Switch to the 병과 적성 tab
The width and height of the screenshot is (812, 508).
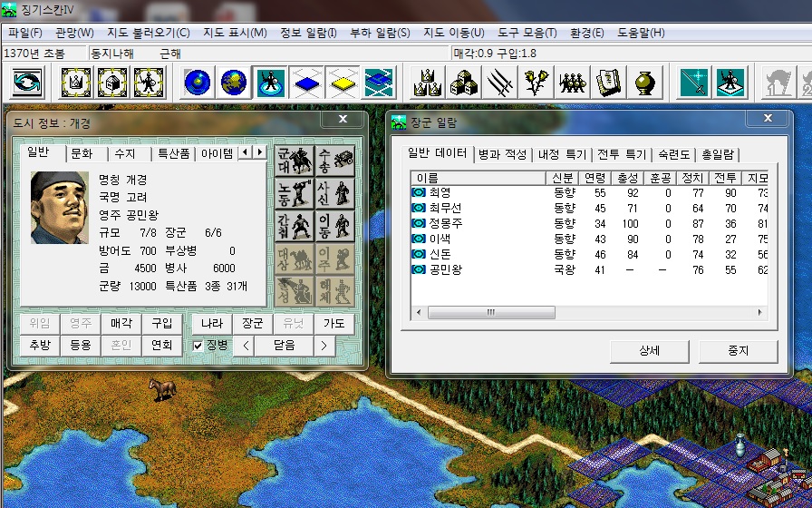[x=502, y=154]
